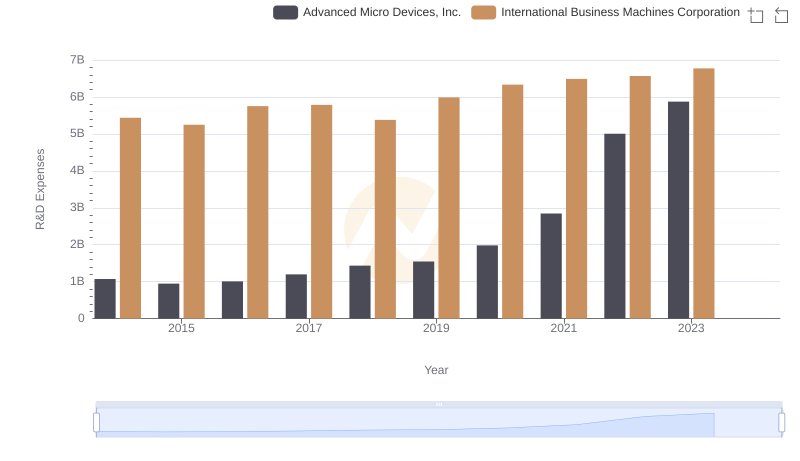Grab the right handle of range slider

point(782,423)
